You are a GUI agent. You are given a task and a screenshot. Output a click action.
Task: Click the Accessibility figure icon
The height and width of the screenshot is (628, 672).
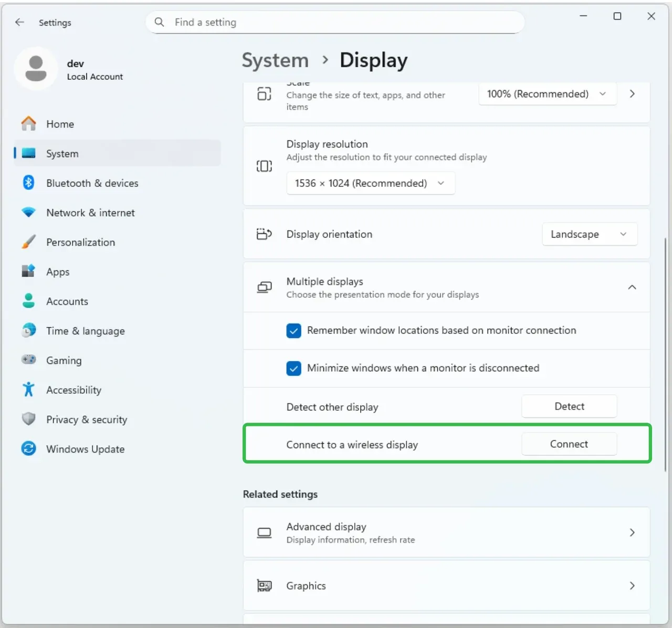click(29, 390)
